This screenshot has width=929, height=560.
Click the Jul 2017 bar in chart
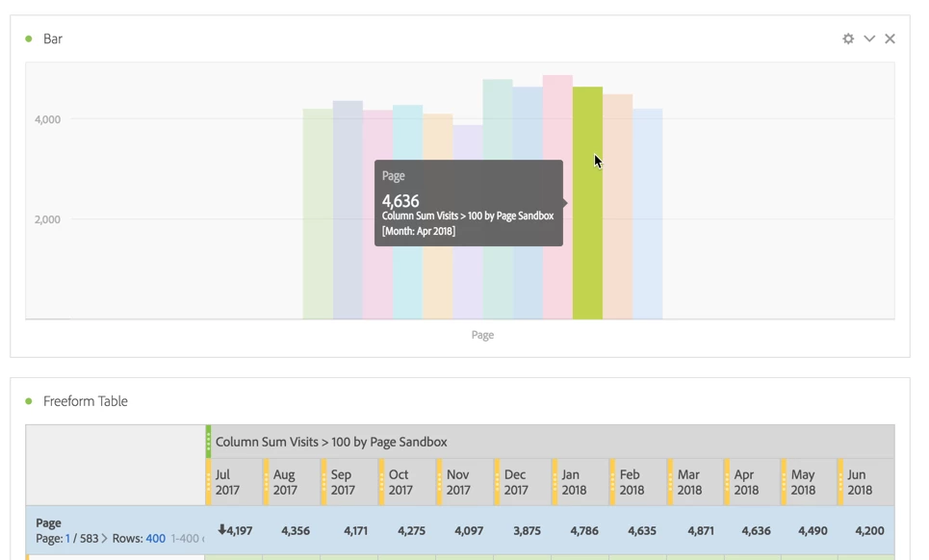pyautogui.click(x=318, y=214)
